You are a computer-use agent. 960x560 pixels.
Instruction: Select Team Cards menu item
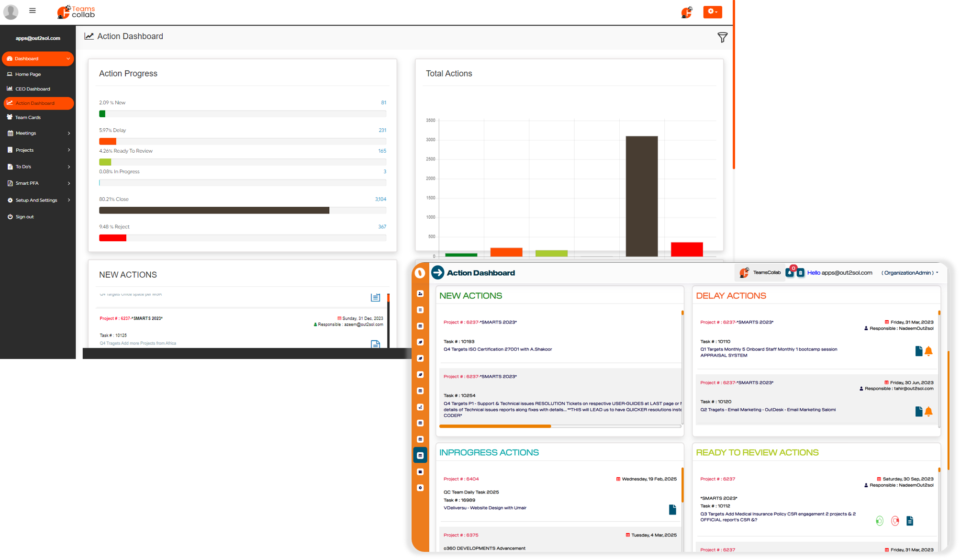tap(28, 118)
